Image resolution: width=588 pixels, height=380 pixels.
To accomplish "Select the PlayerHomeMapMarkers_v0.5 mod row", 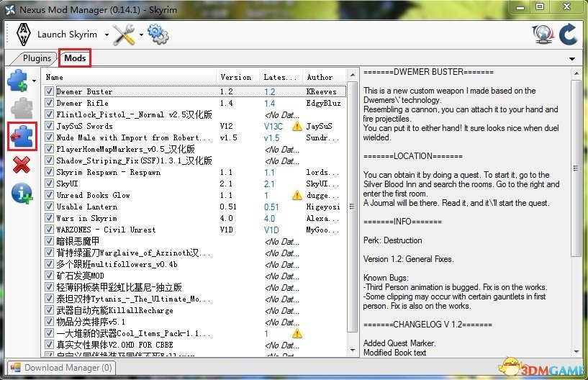I will click(x=194, y=149).
